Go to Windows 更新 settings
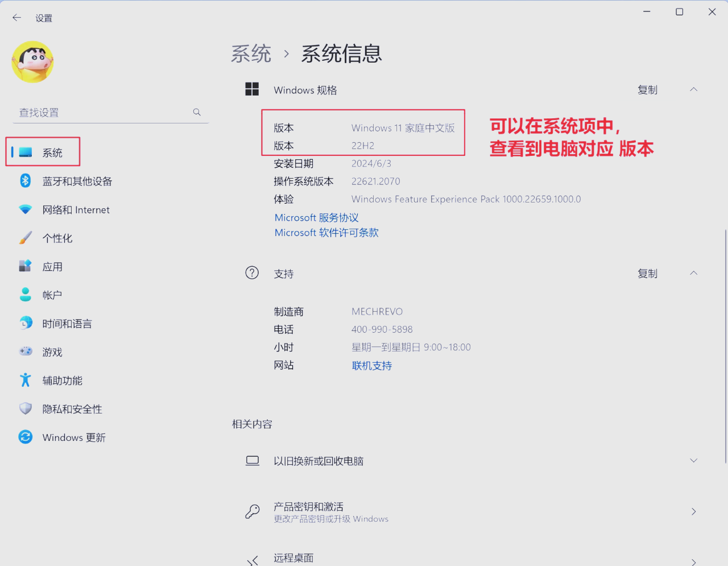728x566 pixels. [x=74, y=437]
